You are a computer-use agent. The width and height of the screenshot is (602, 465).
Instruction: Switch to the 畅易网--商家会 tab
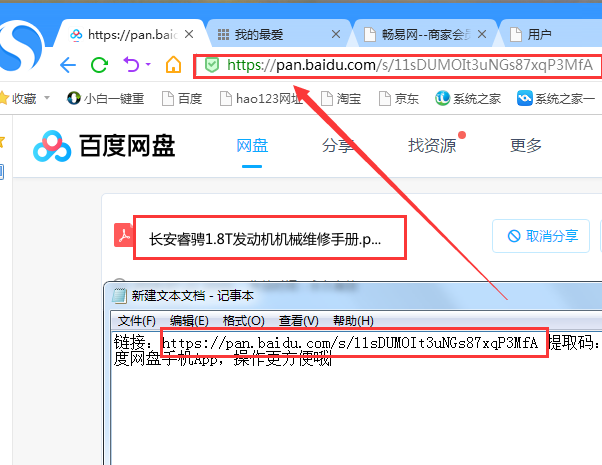[424, 35]
